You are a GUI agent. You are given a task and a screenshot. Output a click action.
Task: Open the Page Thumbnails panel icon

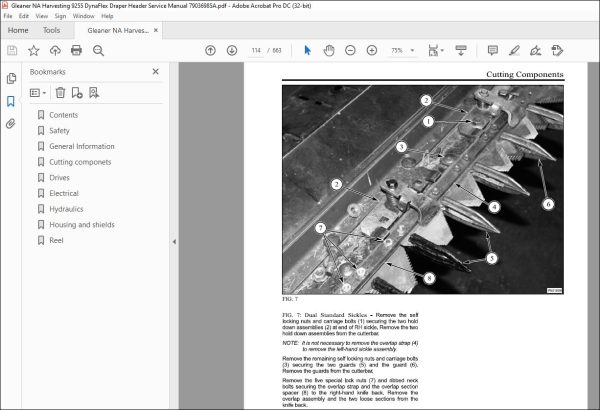pyautogui.click(x=11, y=78)
